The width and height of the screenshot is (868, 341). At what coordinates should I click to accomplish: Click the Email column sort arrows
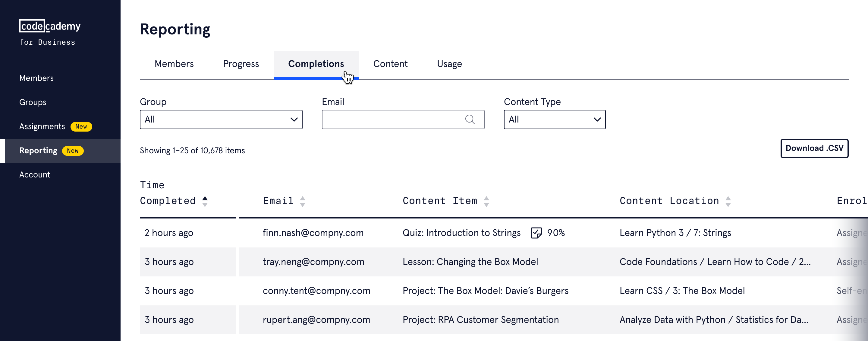(x=302, y=201)
